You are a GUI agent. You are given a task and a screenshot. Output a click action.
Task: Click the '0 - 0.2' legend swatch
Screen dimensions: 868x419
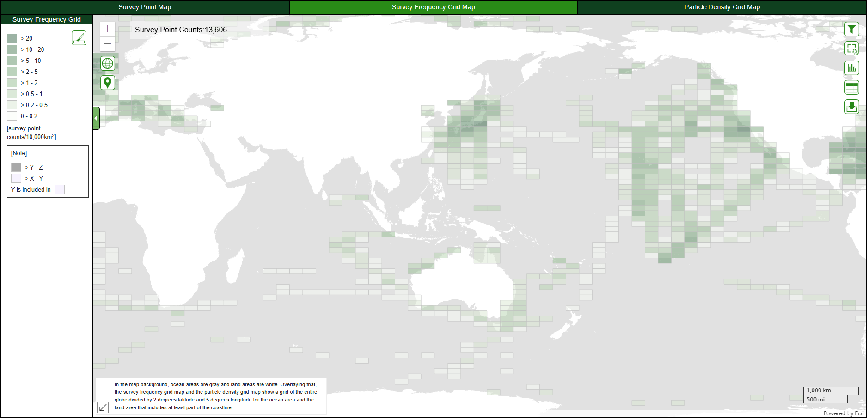click(12, 116)
